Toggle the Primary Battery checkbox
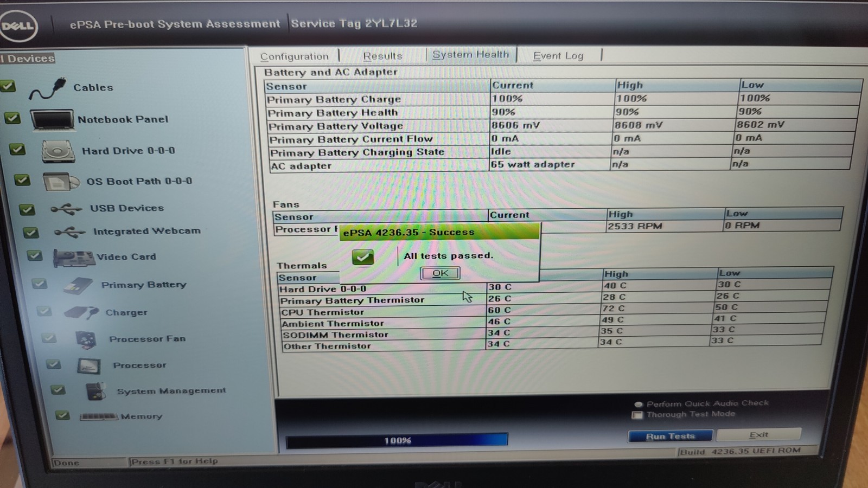 (39, 284)
